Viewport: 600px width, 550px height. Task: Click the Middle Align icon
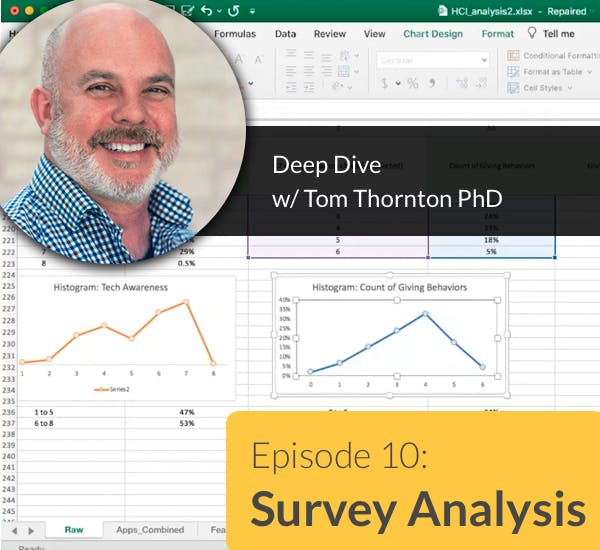(308, 55)
